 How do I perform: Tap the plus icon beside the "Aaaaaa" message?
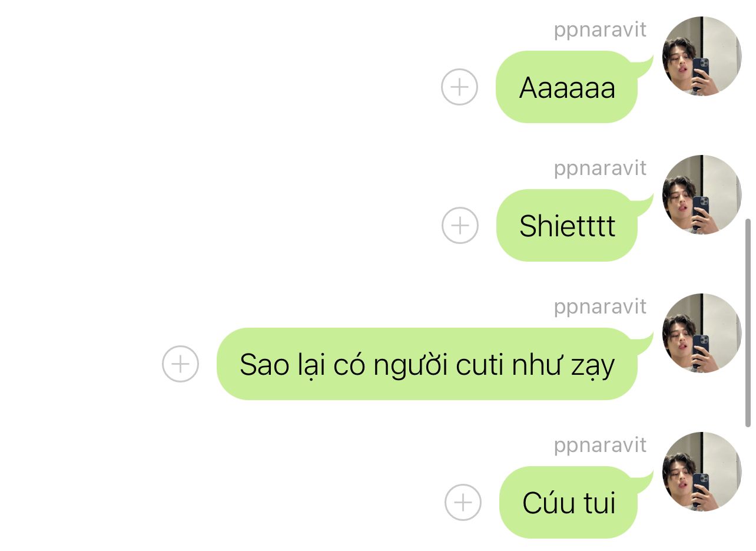(x=459, y=87)
